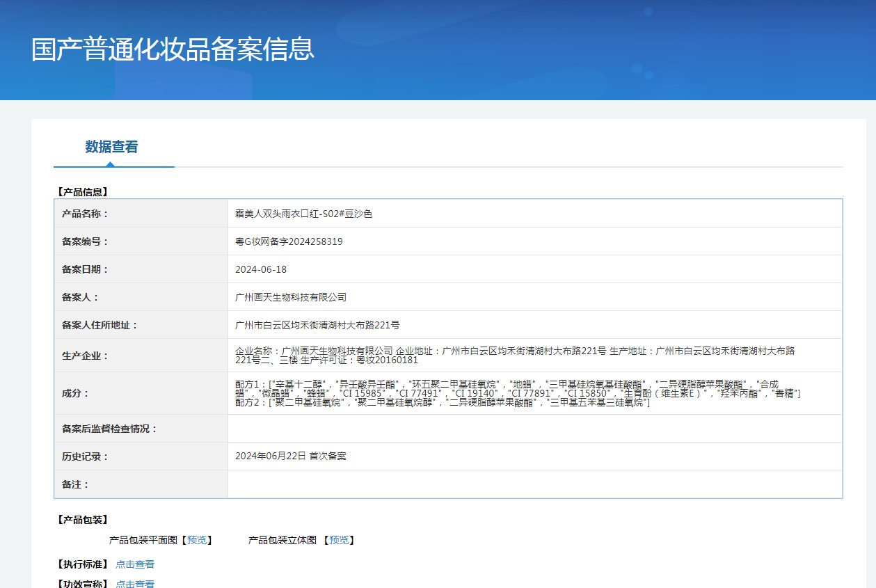The image size is (876, 588).
Task: Click the 备案后监督检查情况 row label
Action: (x=110, y=429)
